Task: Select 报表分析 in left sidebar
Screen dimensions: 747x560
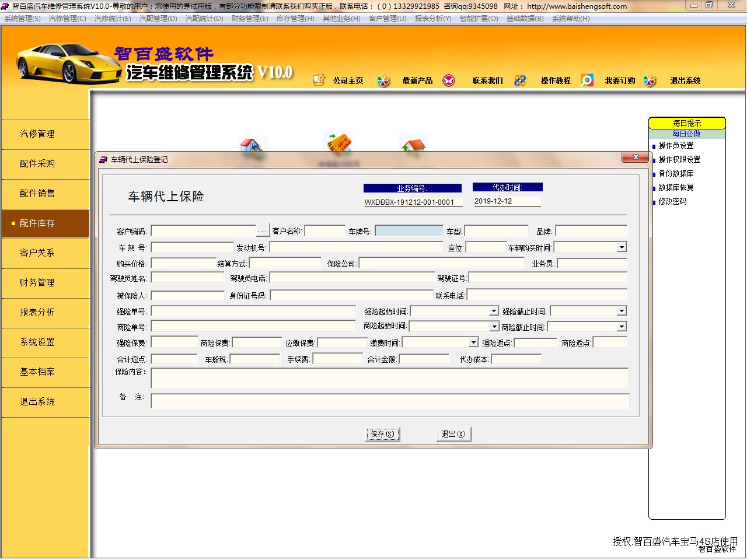Action: 46,313
